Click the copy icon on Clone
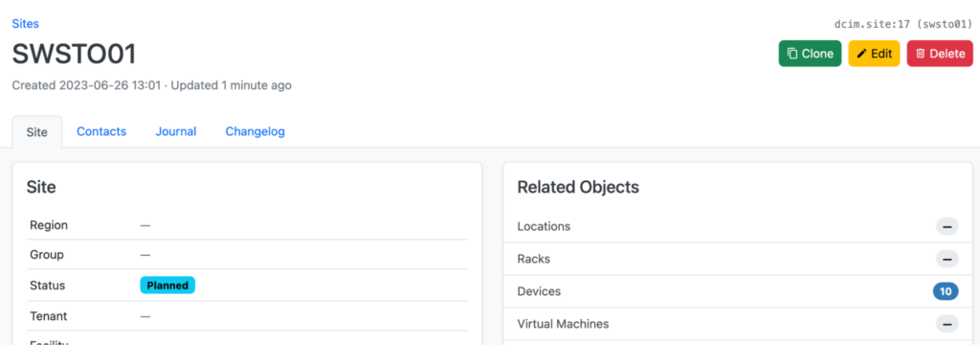Screen dimensions: 980x345 pyautogui.click(x=792, y=54)
